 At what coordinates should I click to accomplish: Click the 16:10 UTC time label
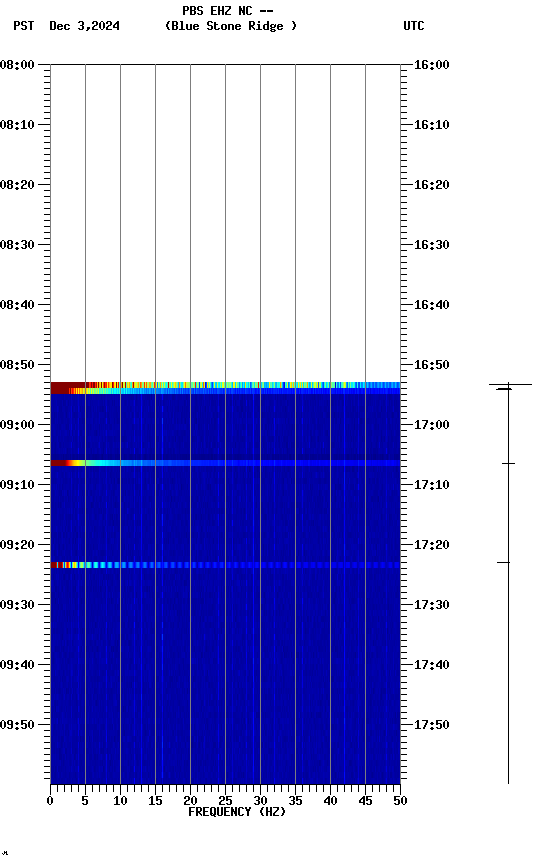click(x=432, y=125)
